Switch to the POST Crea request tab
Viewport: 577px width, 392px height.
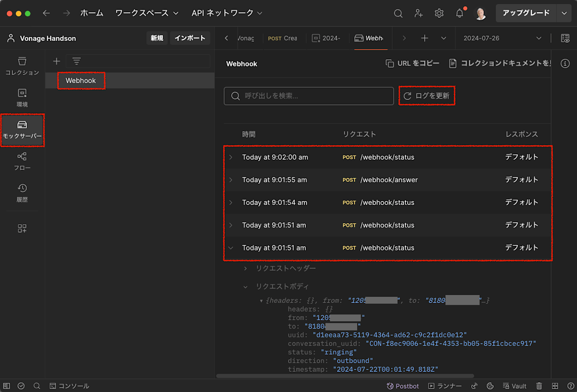(283, 38)
